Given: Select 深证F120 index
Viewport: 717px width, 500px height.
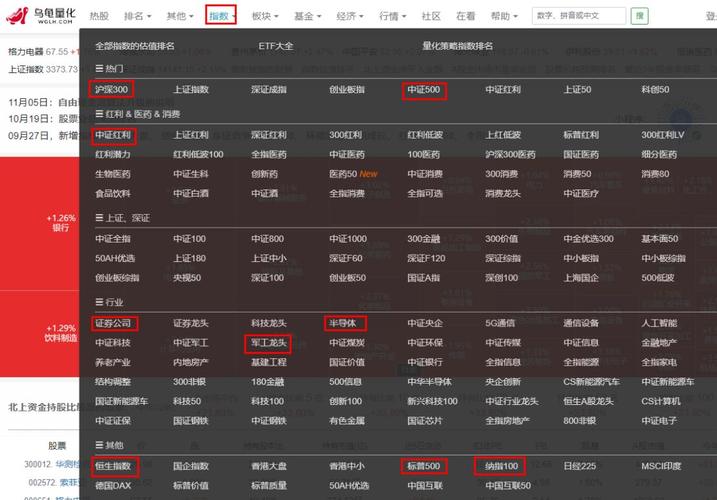Looking at the screenshot, I should 426,258.
